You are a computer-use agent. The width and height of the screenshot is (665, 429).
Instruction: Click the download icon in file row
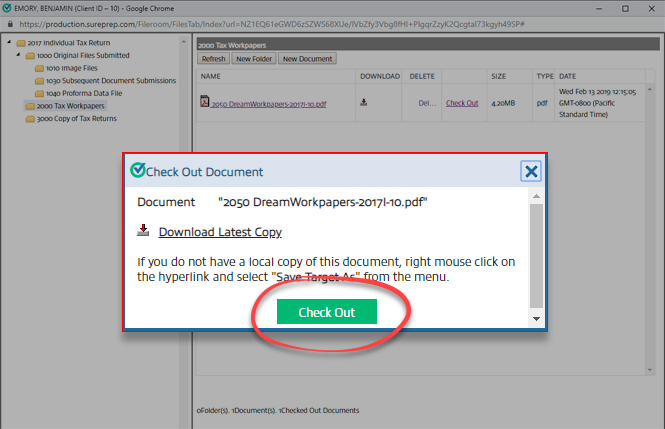363,102
